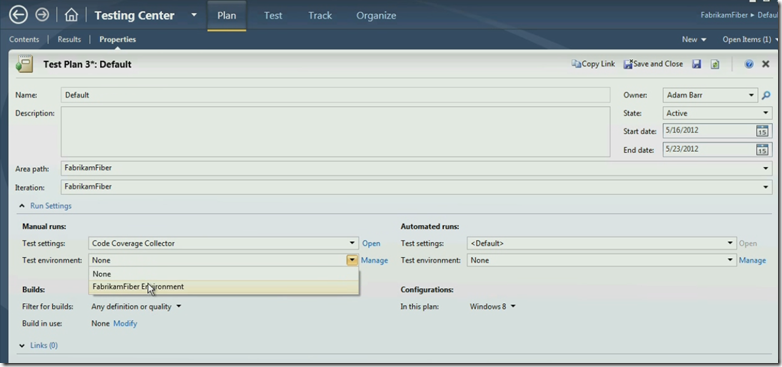Open the Any definition or quality filter dropdown
Image resolution: width=782 pixels, height=367 pixels.
pos(136,307)
